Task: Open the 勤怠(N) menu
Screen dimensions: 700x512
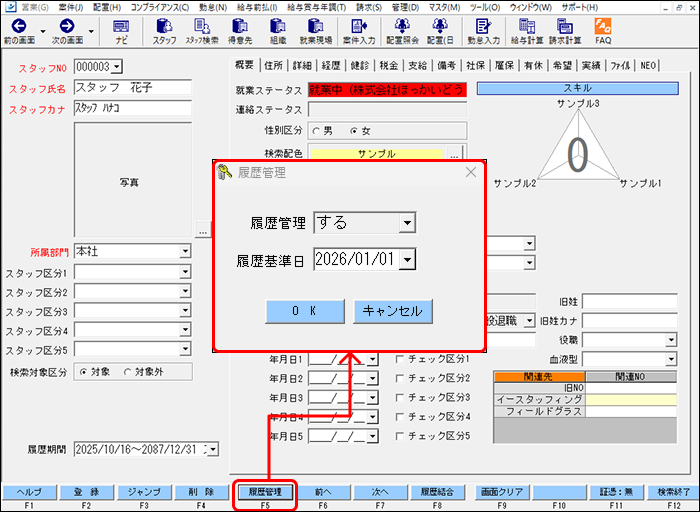Action: (213, 8)
